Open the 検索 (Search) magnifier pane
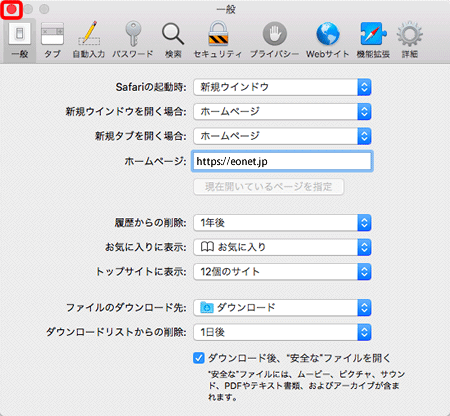The width and height of the screenshot is (450, 416). pos(173,40)
